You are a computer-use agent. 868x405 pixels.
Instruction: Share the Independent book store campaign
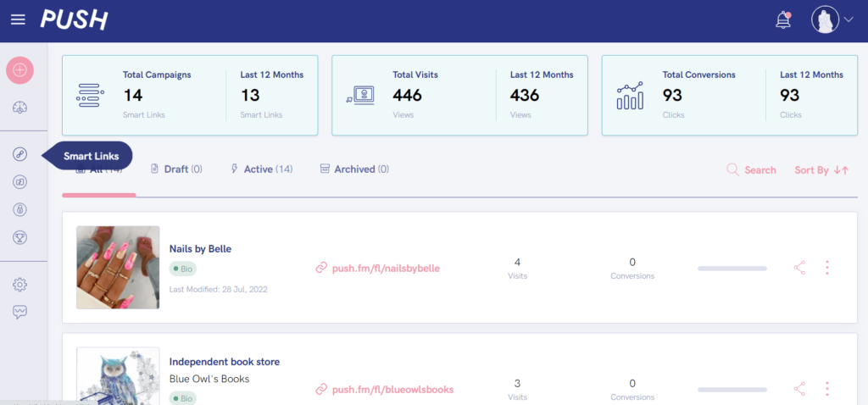[x=799, y=390]
